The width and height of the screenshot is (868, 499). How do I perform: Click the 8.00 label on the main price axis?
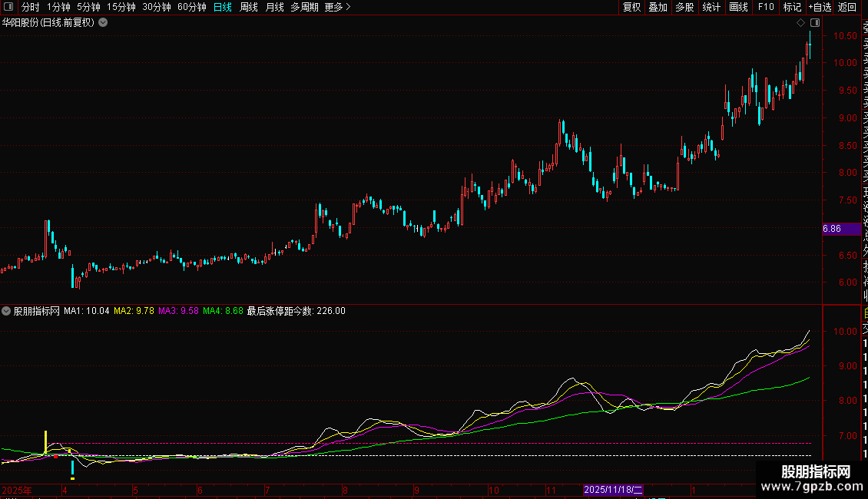pos(847,173)
